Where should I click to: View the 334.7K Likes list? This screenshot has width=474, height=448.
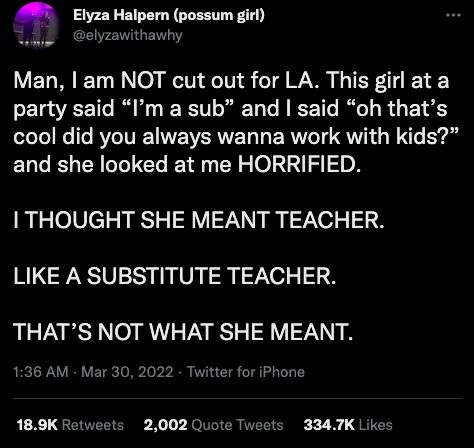pyautogui.click(x=348, y=425)
